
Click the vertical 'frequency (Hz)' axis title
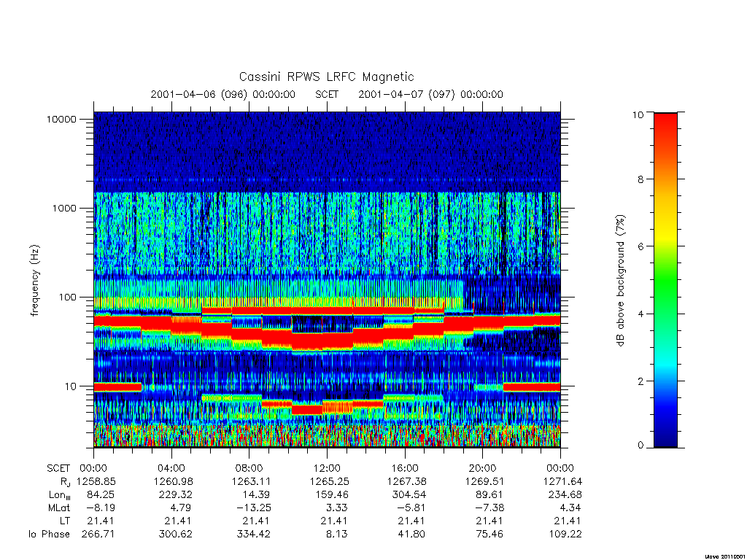pos(34,281)
